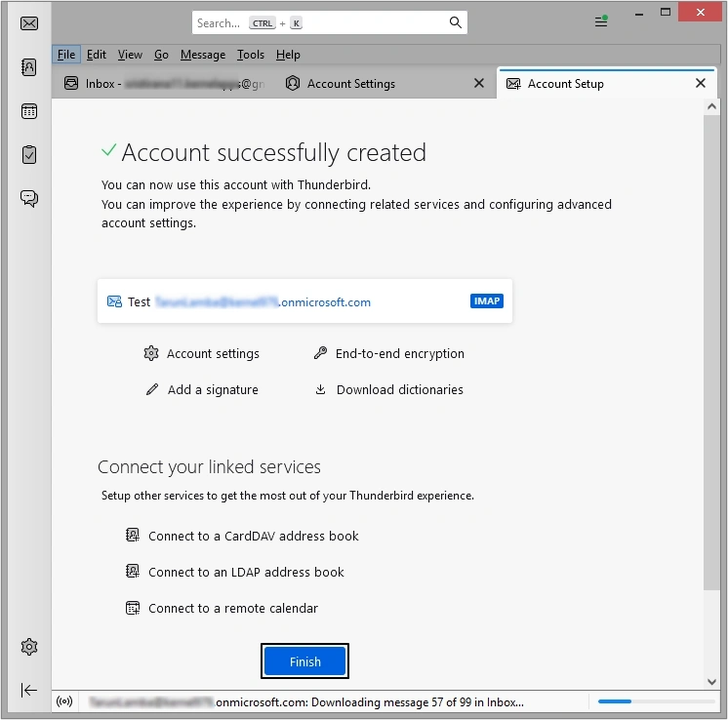Close the Account Setup tab
Screen dimensions: 728x720
pos(701,83)
